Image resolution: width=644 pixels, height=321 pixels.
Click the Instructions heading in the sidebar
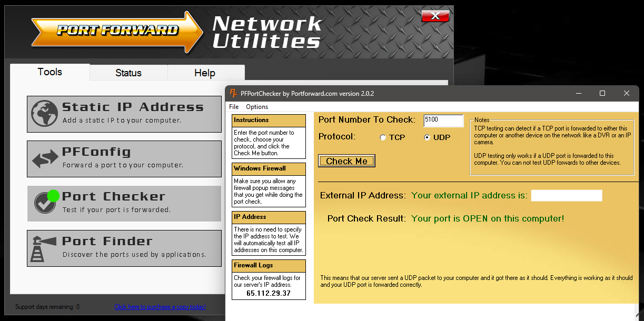[x=251, y=120]
